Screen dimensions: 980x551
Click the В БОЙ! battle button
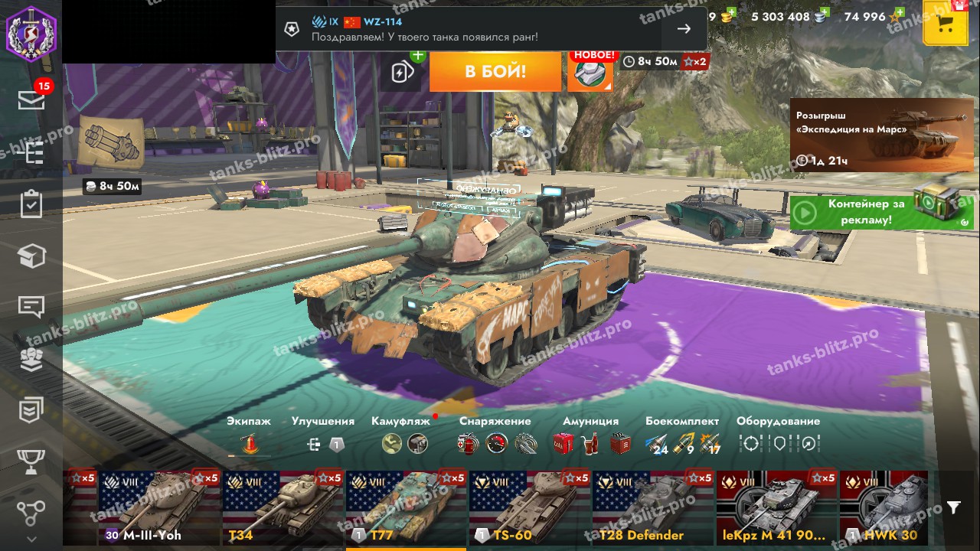[495, 72]
